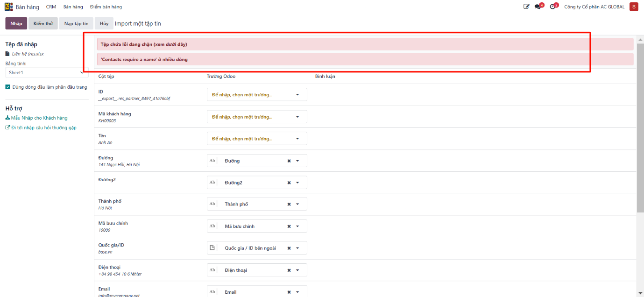Click sample value 10000
This screenshot has height=297, width=644.
(104, 230)
